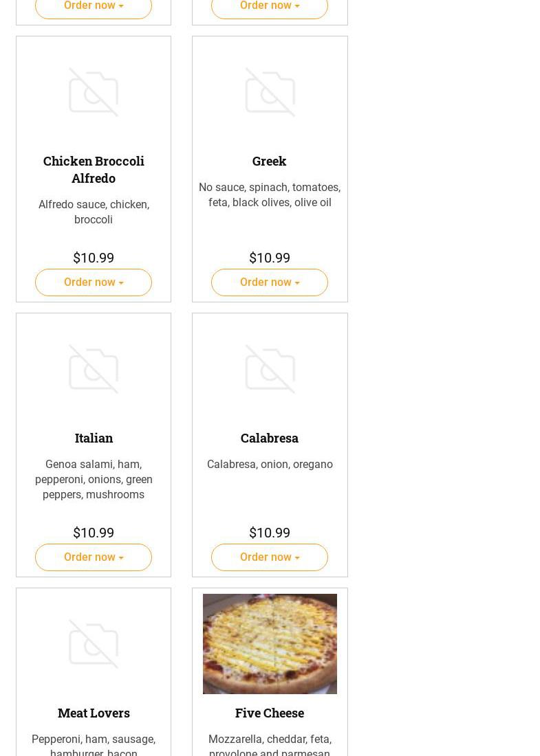This screenshot has width=540, height=756.
Task: Open the Meat Lovers pizza title
Action: pos(94,713)
